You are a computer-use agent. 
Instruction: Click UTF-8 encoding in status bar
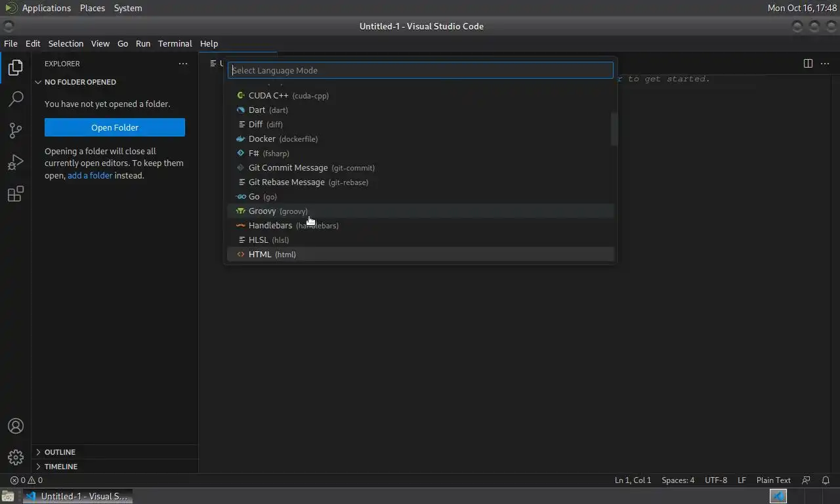[716, 480]
